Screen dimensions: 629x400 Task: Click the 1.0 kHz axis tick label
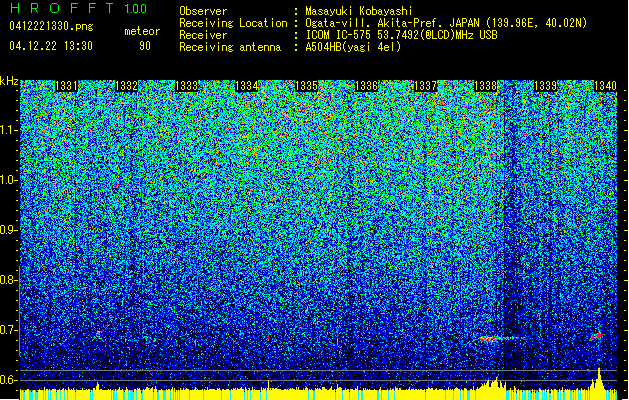tap(8, 180)
